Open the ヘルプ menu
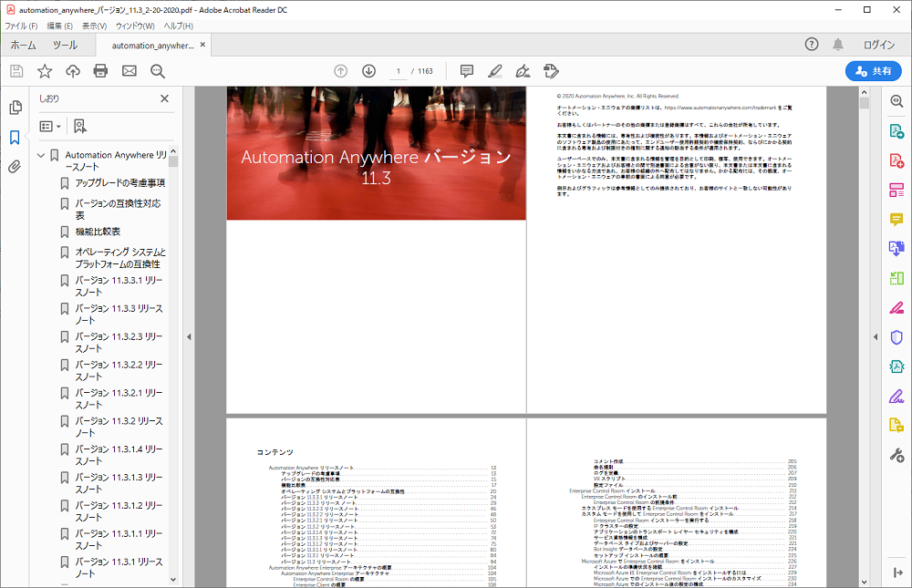 click(178, 26)
